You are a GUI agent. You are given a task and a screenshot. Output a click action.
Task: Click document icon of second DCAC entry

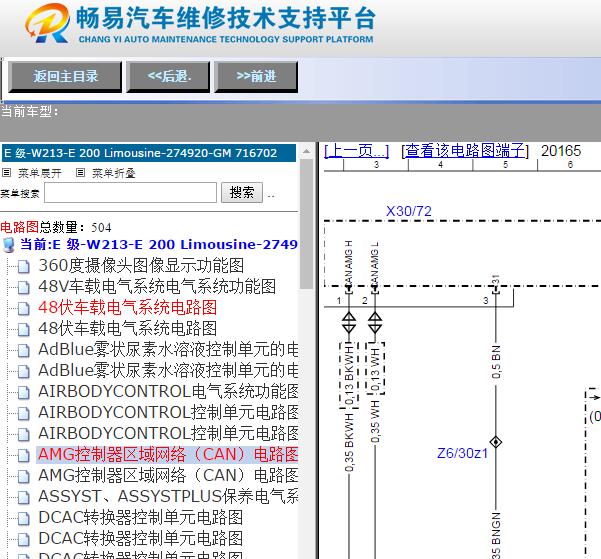pyautogui.click(x=24, y=539)
